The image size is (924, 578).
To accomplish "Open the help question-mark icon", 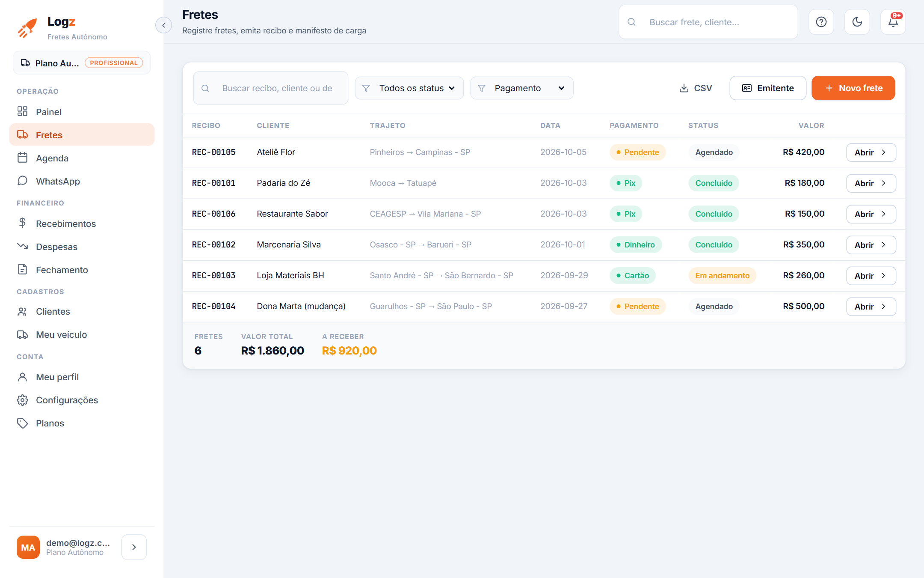I will [x=821, y=22].
